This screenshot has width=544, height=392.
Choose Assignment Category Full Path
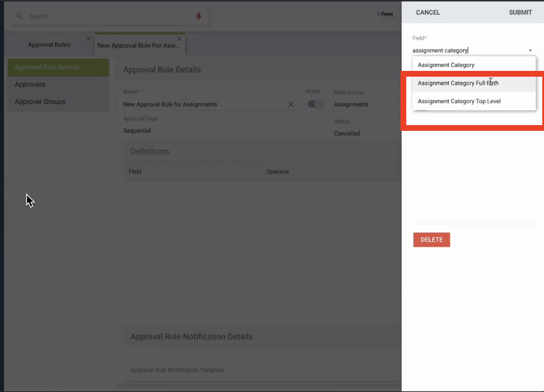coord(458,83)
